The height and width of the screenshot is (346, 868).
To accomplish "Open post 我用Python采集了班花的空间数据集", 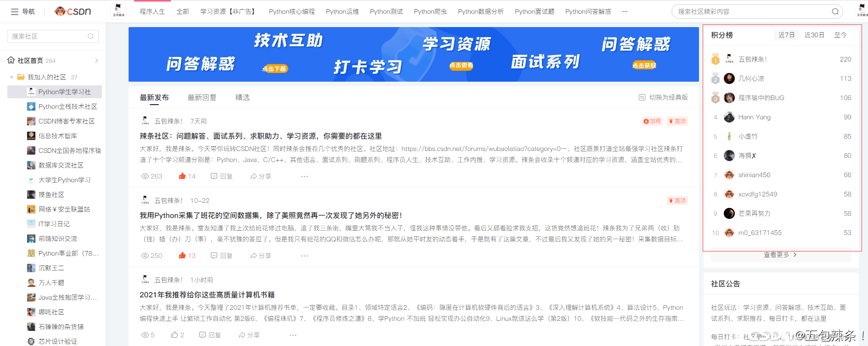I will point(271,215).
